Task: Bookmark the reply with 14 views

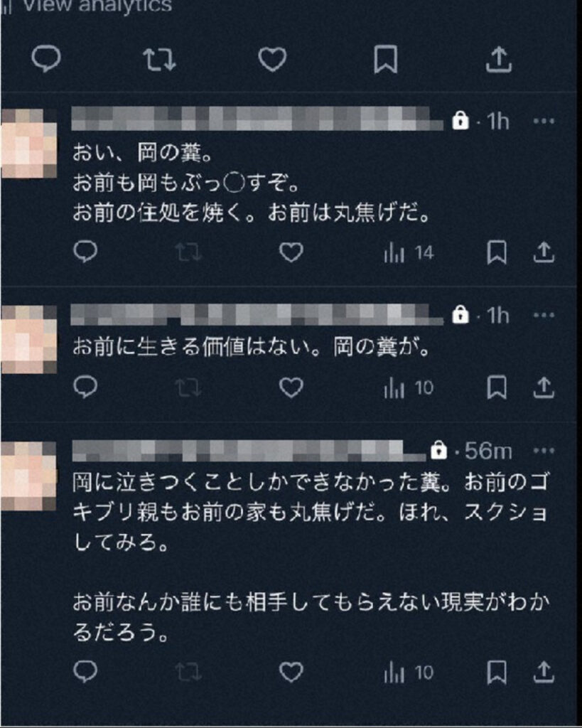Action: (497, 252)
